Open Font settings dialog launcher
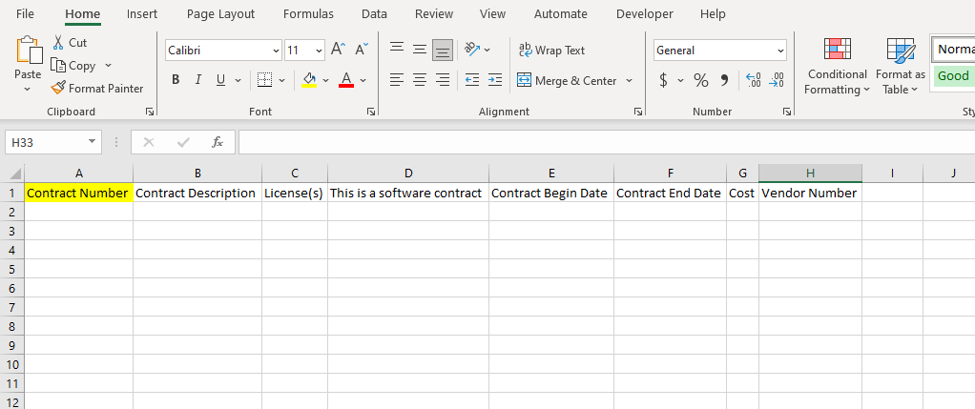The image size is (975, 409). click(x=371, y=112)
